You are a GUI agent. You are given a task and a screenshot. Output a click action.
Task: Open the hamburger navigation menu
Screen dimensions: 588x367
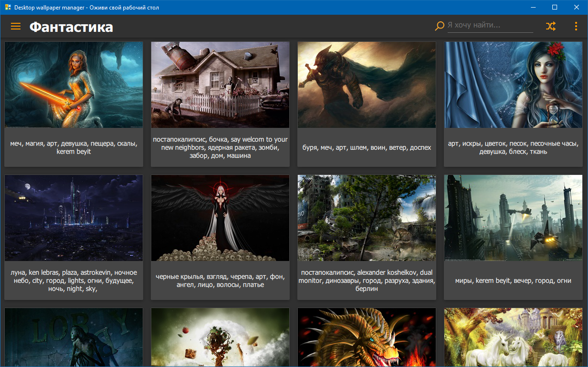click(x=16, y=27)
